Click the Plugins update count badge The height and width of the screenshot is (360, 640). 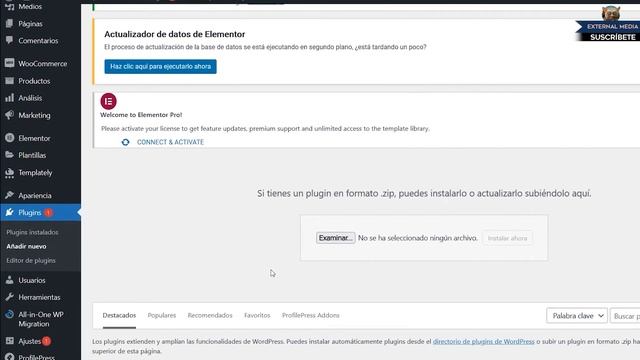click(48, 213)
